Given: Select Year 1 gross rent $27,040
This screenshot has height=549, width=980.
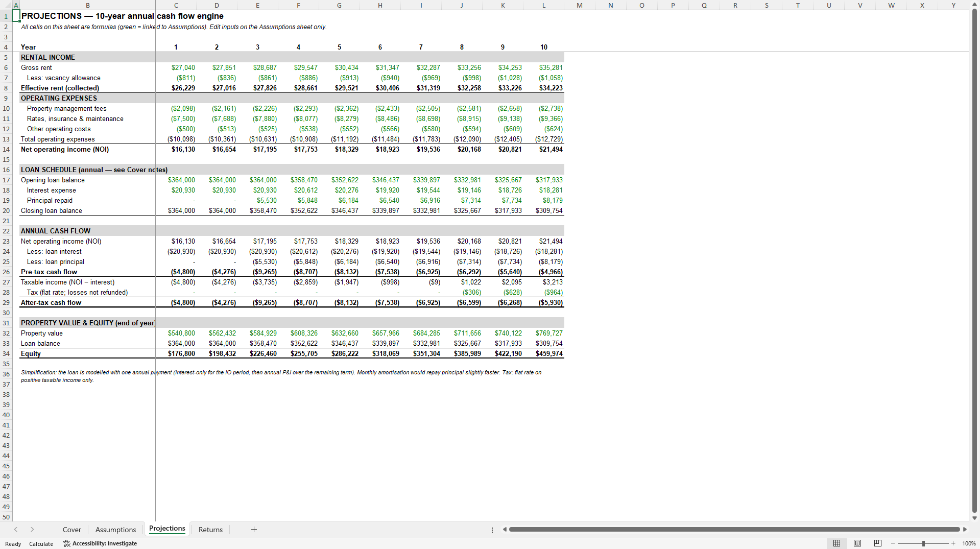Looking at the screenshot, I should coord(176,67).
